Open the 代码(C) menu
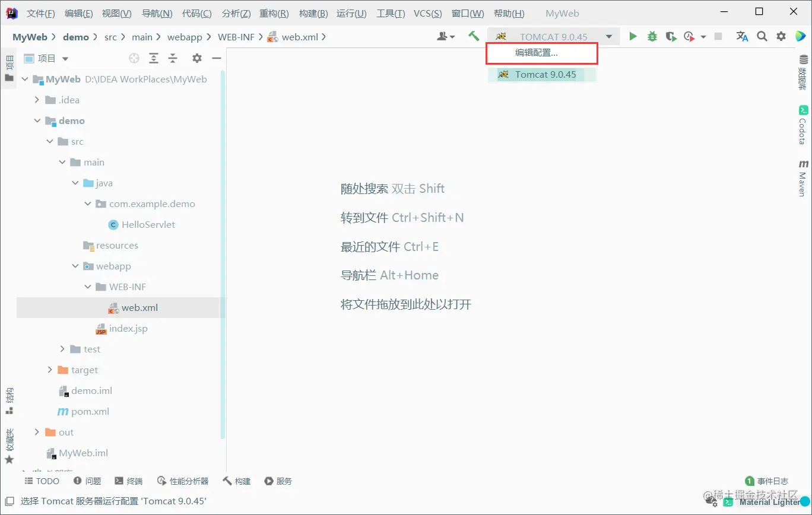The width and height of the screenshot is (812, 515). 197,14
